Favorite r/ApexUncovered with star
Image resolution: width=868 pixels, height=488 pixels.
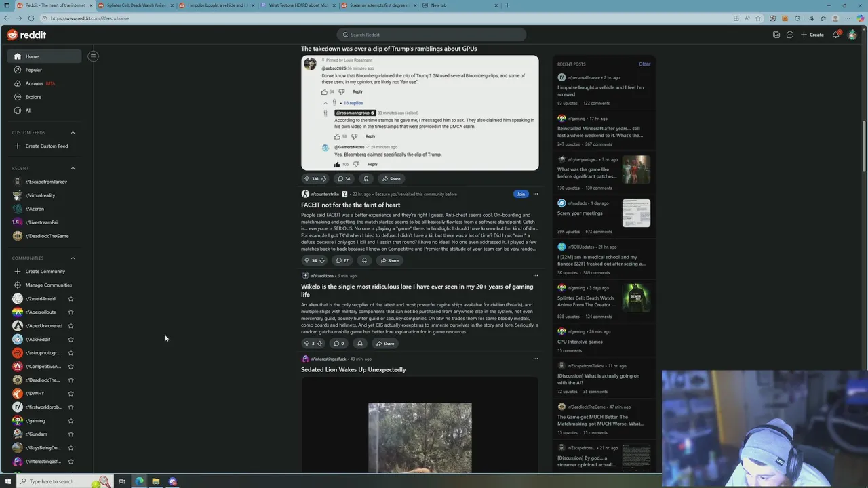pos(71,325)
